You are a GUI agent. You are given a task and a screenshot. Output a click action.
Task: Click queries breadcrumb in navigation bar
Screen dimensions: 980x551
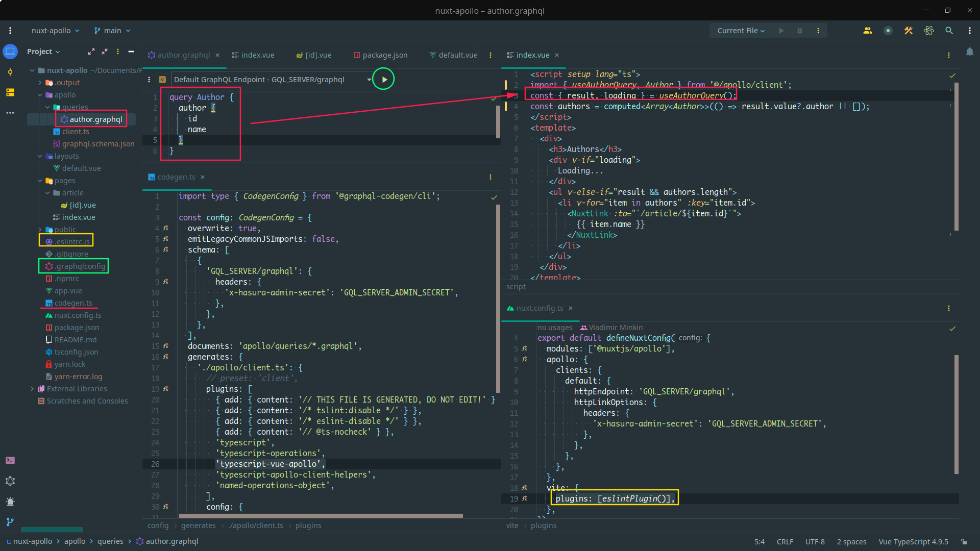tap(110, 541)
